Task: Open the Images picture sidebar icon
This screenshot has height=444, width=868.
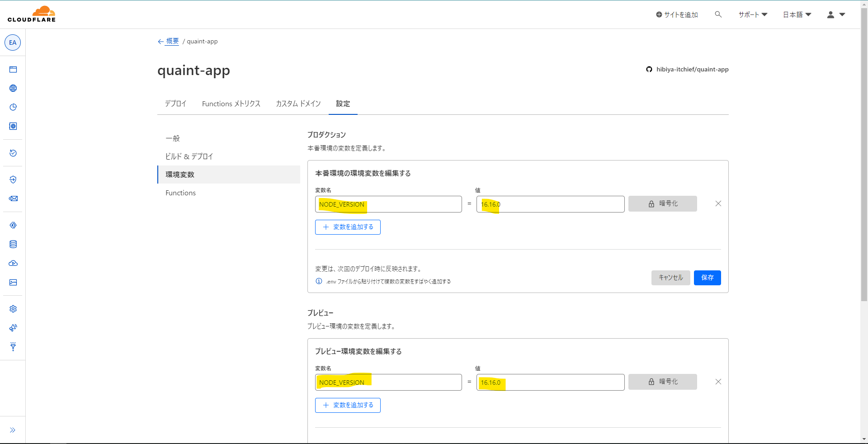Action: (13, 282)
